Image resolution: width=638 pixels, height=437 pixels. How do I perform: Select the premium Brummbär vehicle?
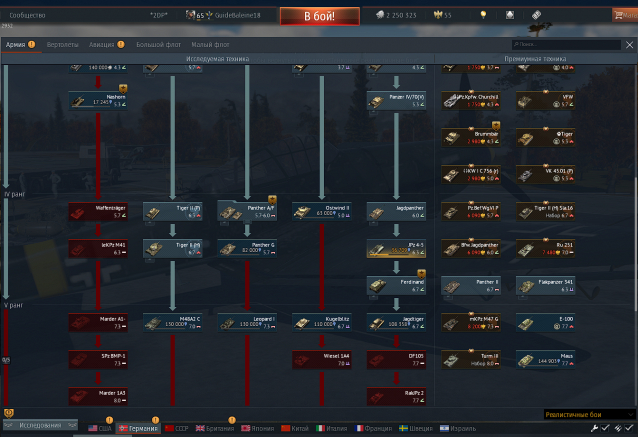coord(471,138)
